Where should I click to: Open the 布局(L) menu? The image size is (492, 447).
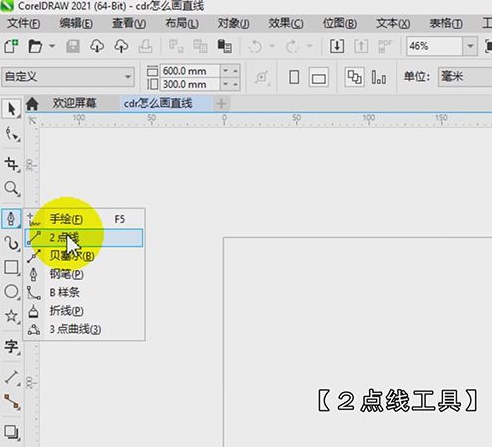click(x=182, y=23)
